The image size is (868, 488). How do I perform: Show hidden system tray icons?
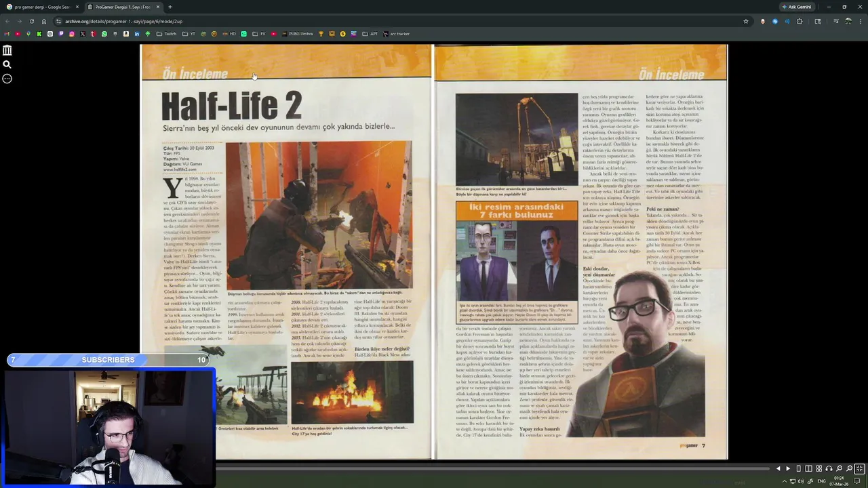(x=785, y=481)
